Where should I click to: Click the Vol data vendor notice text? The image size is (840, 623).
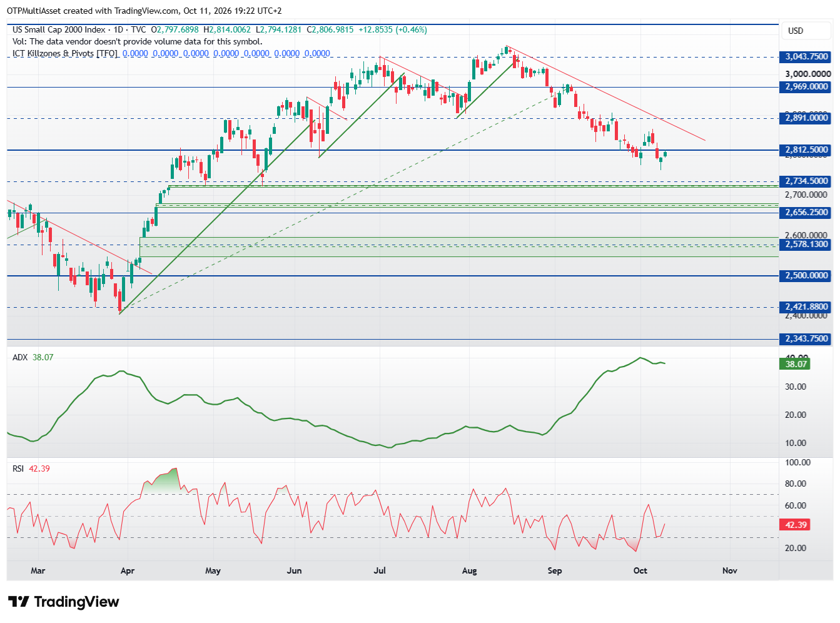[x=137, y=41]
